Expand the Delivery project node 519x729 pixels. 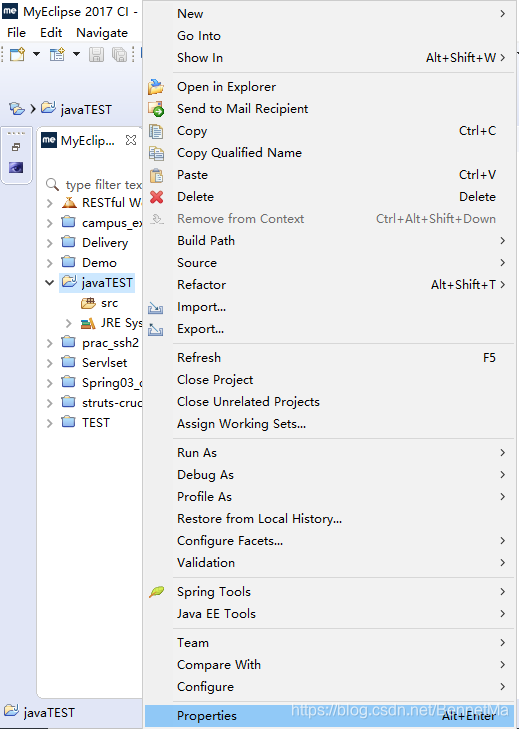coord(50,243)
